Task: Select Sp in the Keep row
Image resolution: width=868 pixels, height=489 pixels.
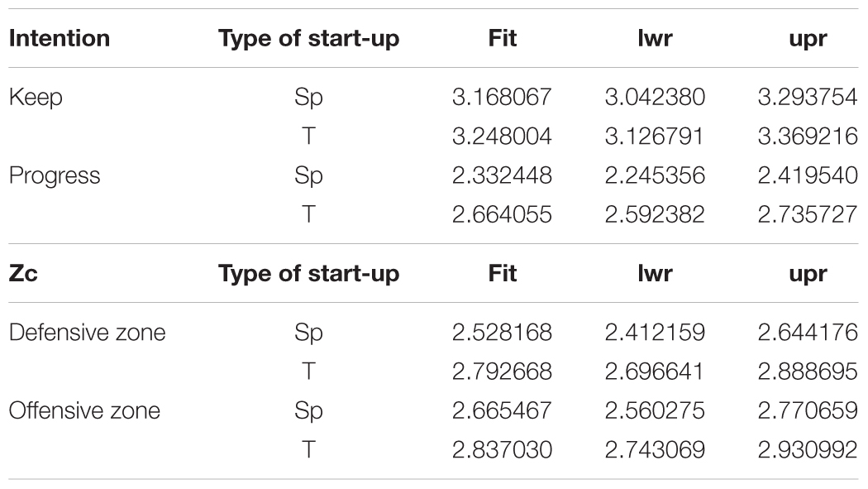Action: click(x=308, y=98)
